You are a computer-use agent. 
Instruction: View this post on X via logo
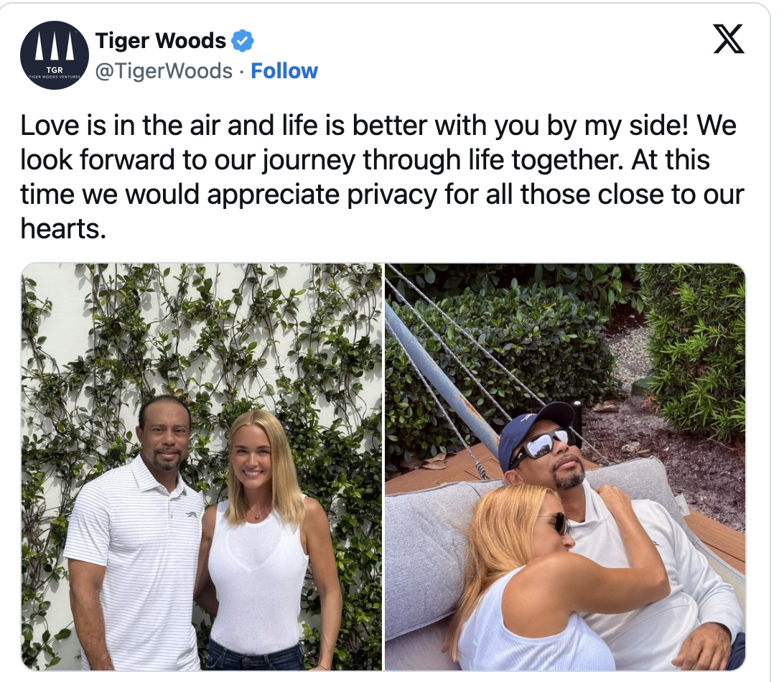729,39
